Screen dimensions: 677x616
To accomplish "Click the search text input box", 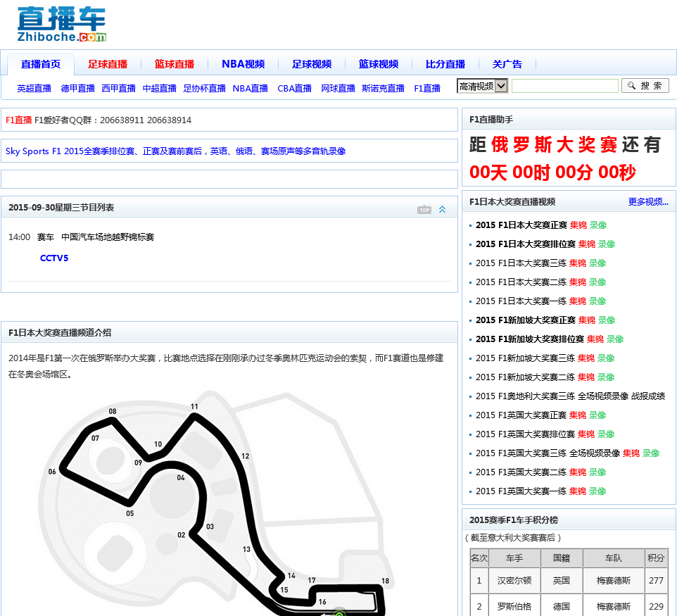I will point(564,86).
